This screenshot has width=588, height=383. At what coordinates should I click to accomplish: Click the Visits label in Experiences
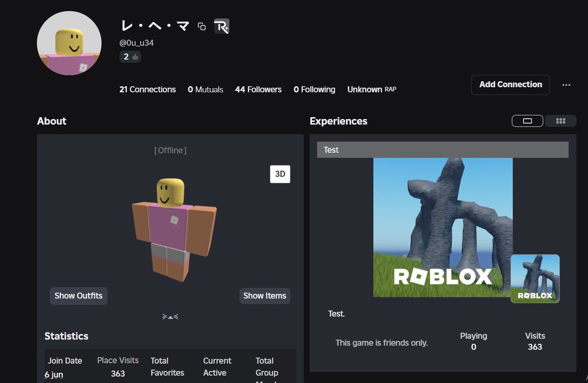tap(535, 336)
